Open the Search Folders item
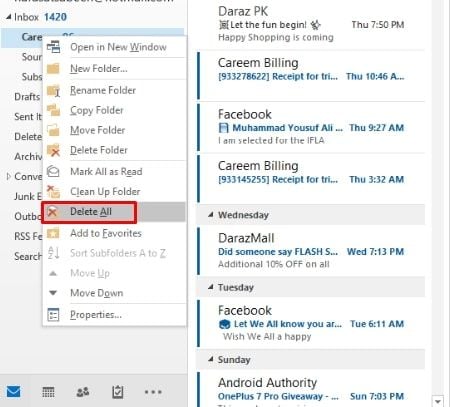This screenshot has height=407, width=452. (28, 257)
